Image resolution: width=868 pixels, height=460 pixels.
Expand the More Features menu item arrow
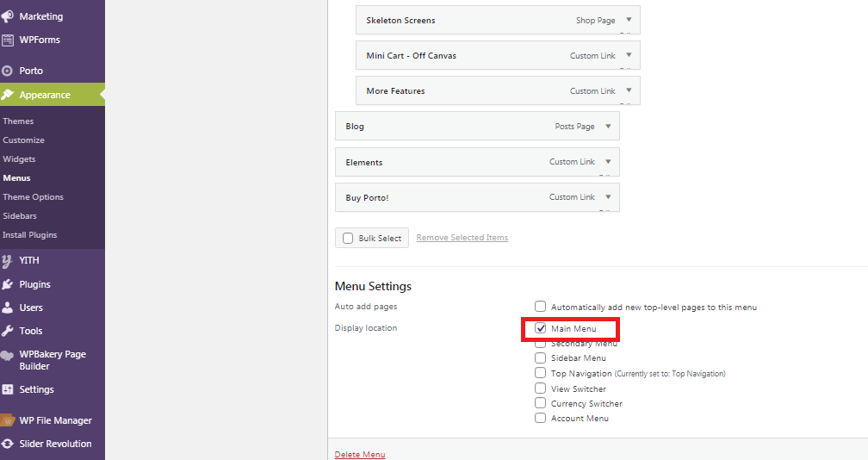pos(629,90)
